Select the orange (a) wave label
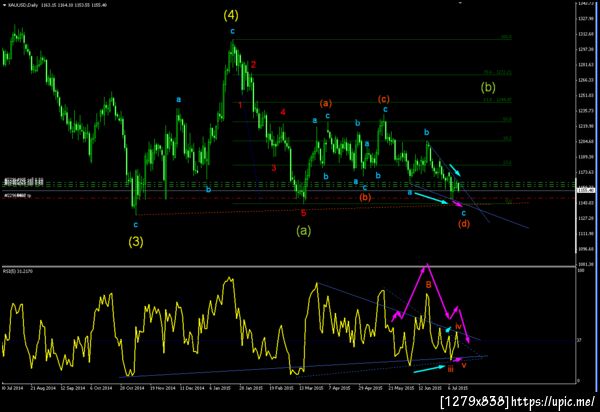 click(326, 103)
